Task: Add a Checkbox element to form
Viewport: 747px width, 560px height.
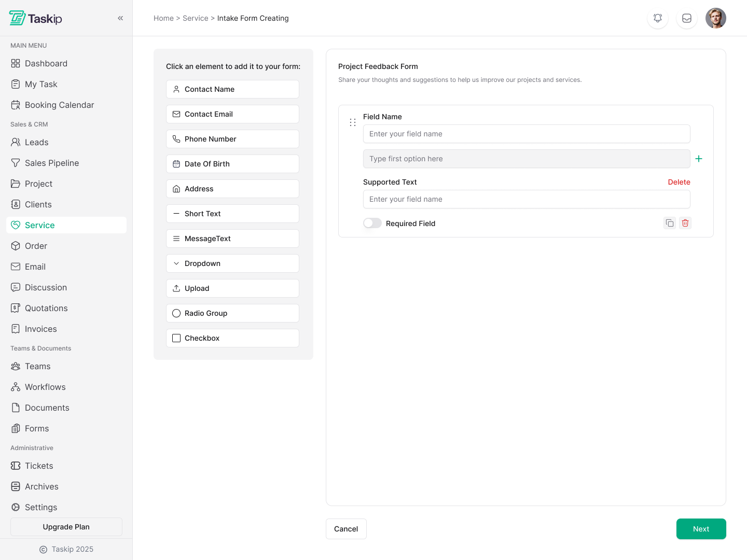Action: pyautogui.click(x=232, y=338)
